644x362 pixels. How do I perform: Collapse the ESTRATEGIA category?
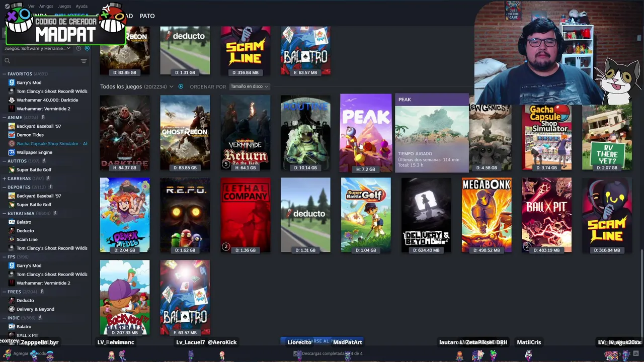pyautogui.click(x=5, y=213)
